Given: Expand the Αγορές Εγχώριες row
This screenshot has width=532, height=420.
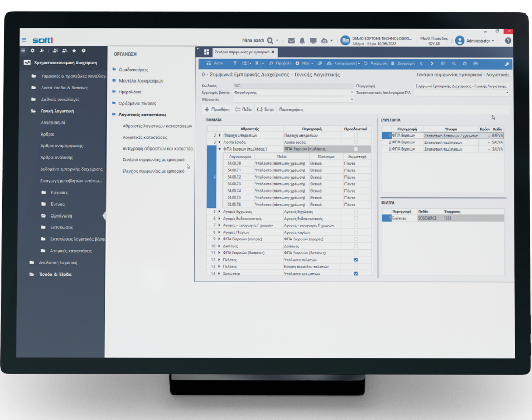Looking at the screenshot, I should pyautogui.click(x=219, y=212).
